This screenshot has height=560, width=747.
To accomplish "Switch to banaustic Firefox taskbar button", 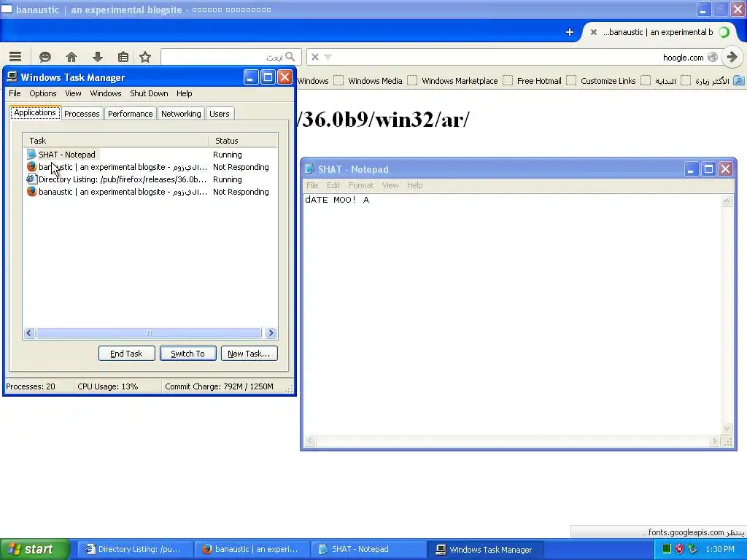I will click(x=252, y=550).
